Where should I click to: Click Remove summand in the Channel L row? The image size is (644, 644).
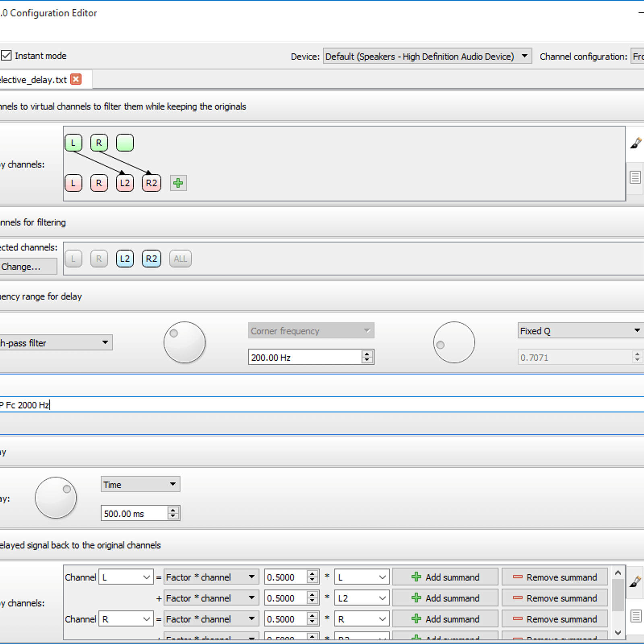[555, 577]
